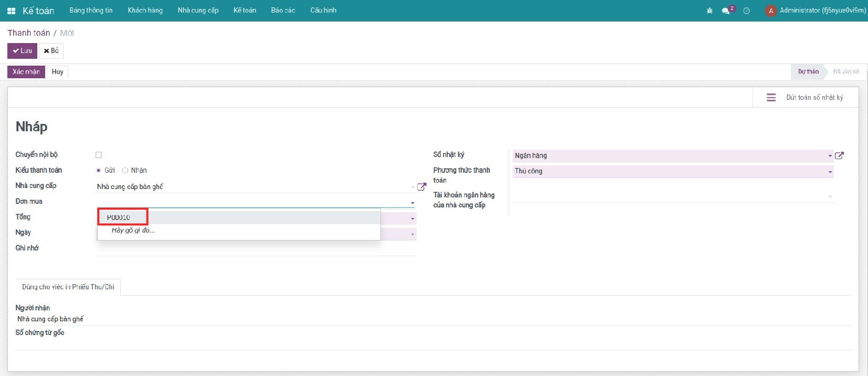Open external link for Sổ nhật ký

[x=839, y=155]
